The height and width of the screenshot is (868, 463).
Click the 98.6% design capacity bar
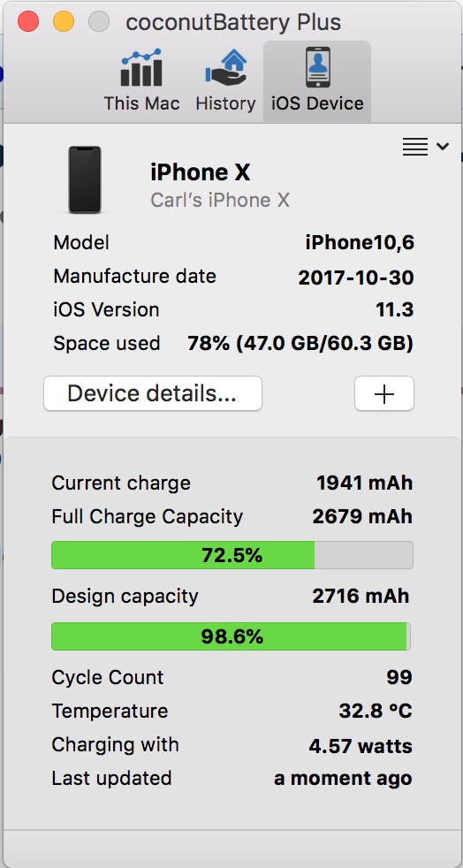(x=231, y=636)
